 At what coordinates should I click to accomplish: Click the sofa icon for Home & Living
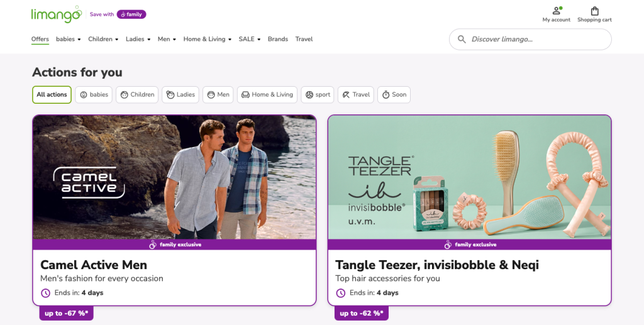pos(246,95)
